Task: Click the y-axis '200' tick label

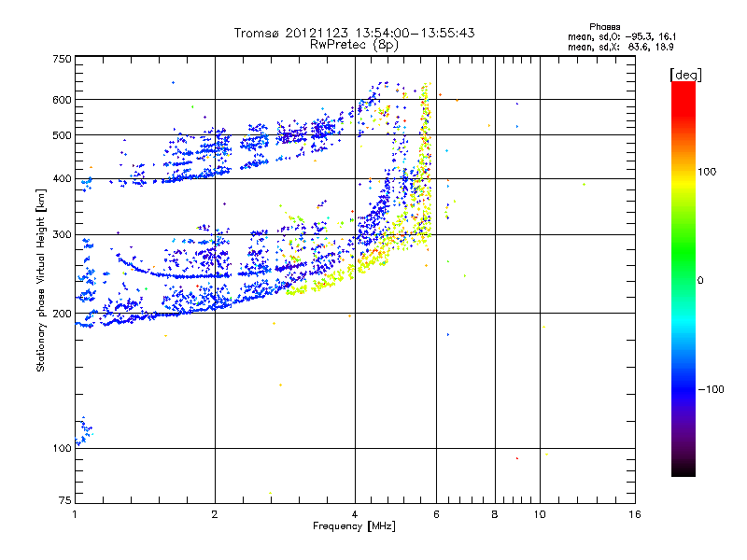Action: click(x=62, y=314)
